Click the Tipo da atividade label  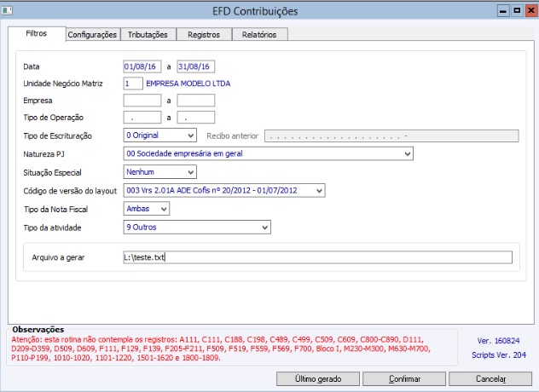click(x=52, y=228)
